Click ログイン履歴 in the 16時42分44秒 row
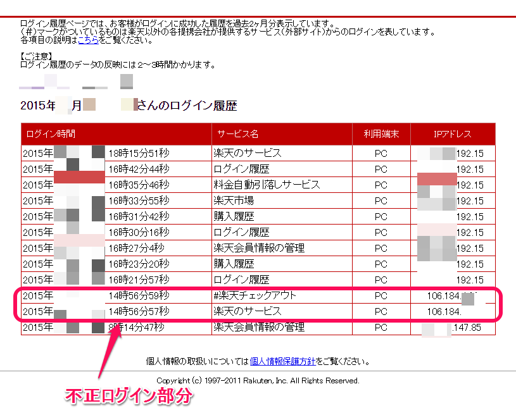Viewport: 516px width, 420px height. pos(241,169)
